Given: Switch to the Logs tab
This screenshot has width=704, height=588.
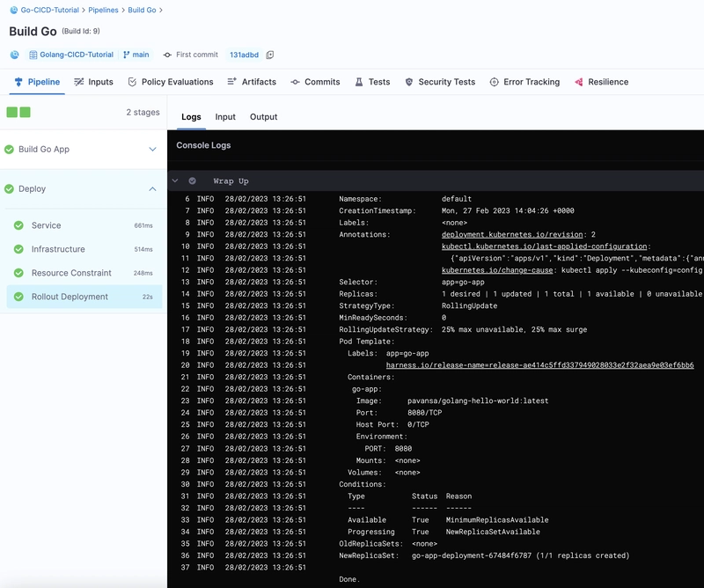Looking at the screenshot, I should (191, 117).
